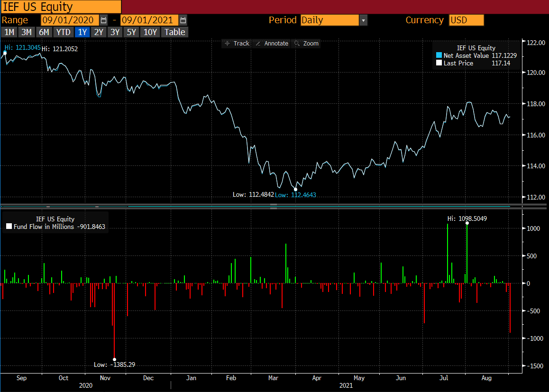Click the fund flow high marker dot
The height and width of the screenshot is (392, 549).
point(467,223)
